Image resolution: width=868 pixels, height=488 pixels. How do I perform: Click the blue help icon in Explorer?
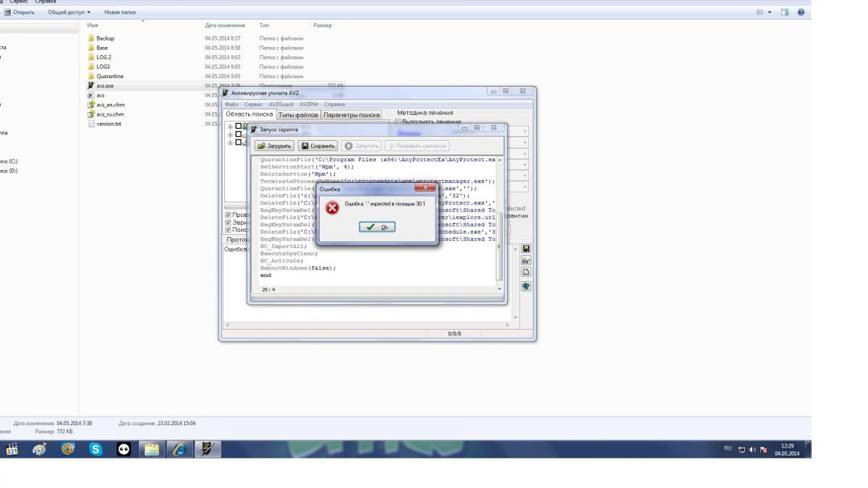(801, 12)
